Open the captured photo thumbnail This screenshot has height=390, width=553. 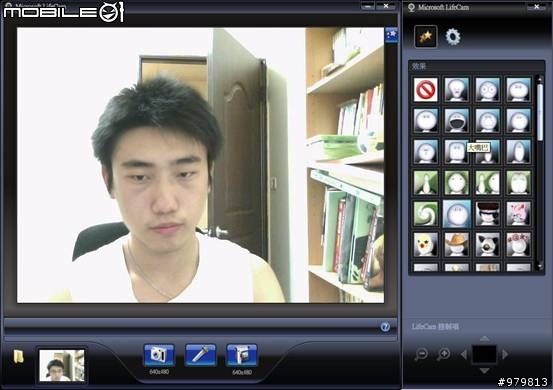point(62,365)
